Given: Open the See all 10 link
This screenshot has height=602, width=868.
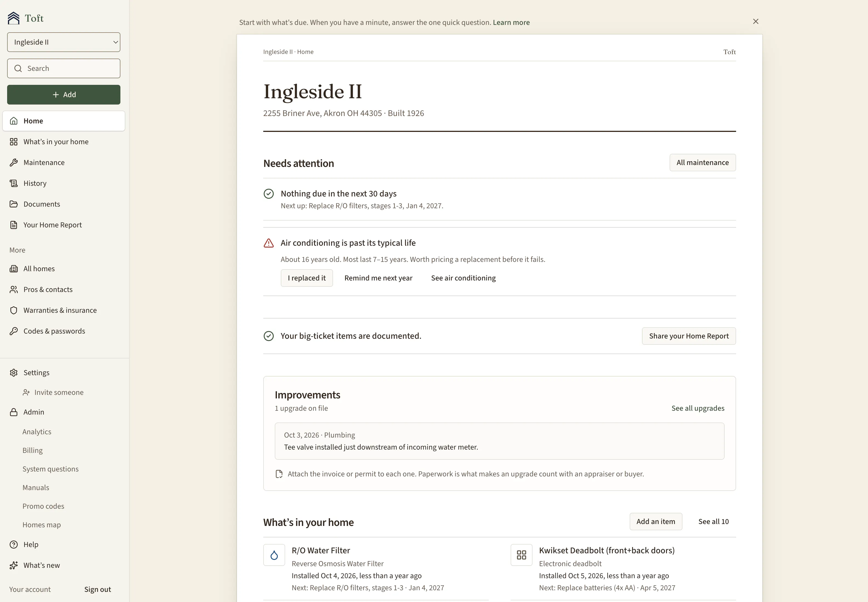Looking at the screenshot, I should (x=713, y=521).
